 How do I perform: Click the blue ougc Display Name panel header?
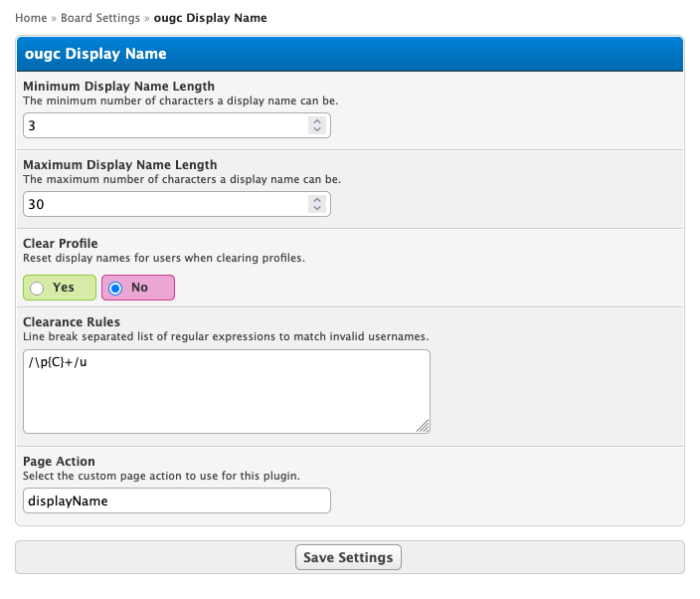click(x=350, y=54)
